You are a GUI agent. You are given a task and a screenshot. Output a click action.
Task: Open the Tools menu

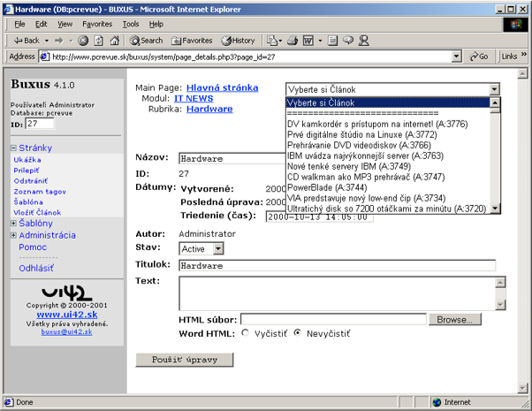(131, 24)
